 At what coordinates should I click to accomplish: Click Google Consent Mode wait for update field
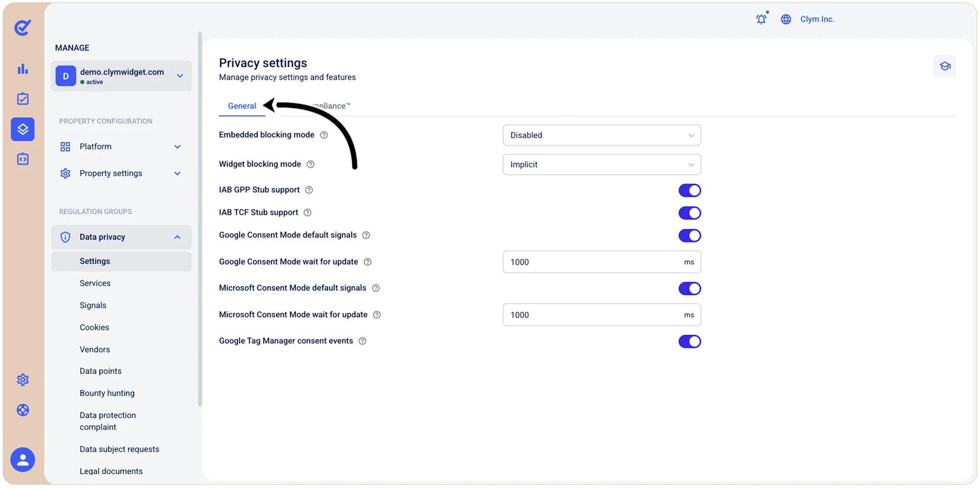tap(602, 262)
